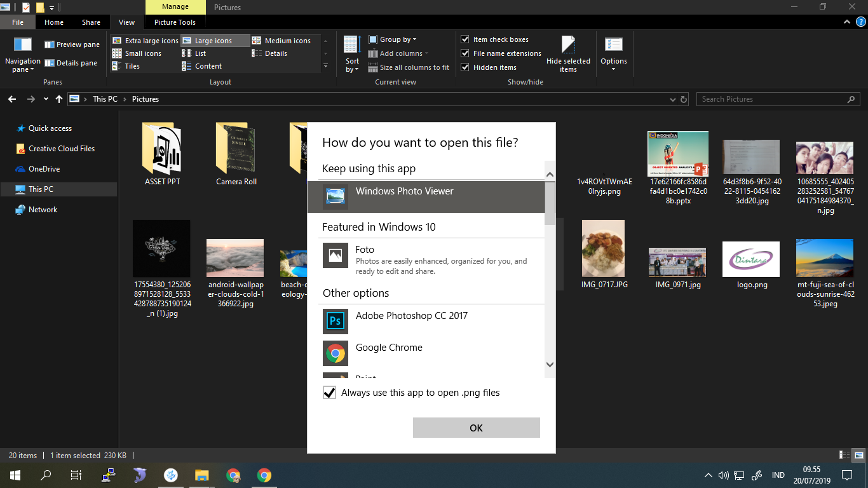Uncheck Always use this app for .png
The height and width of the screenshot is (488, 868).
tap(329, 393)
